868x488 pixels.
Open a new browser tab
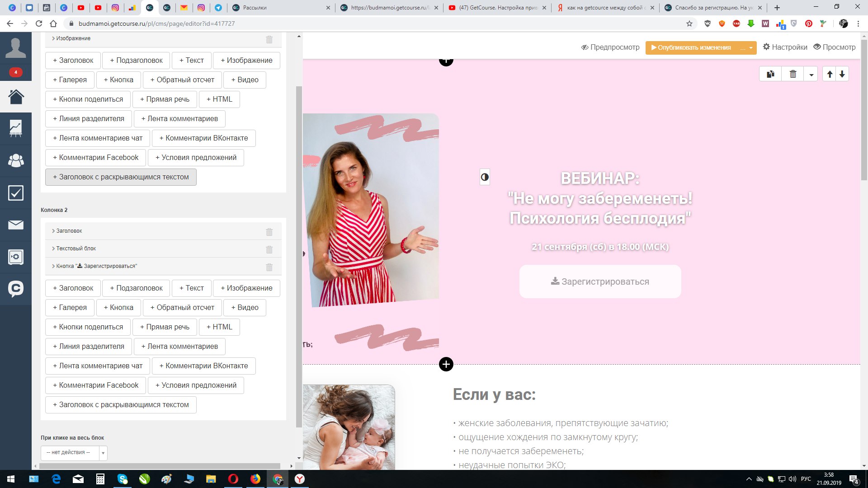tap(777, 8)
